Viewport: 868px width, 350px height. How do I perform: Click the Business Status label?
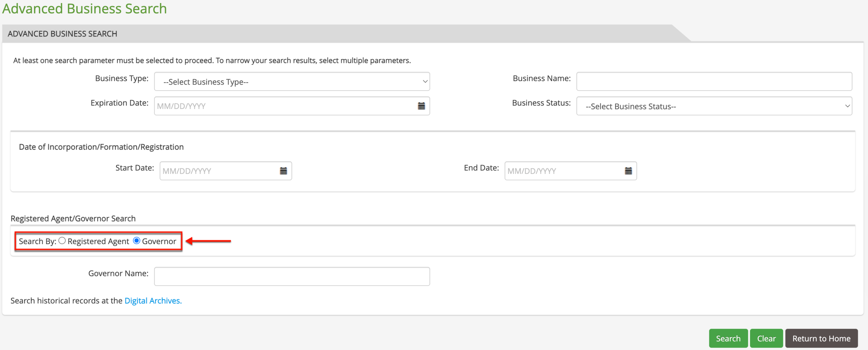pos(541,103)
